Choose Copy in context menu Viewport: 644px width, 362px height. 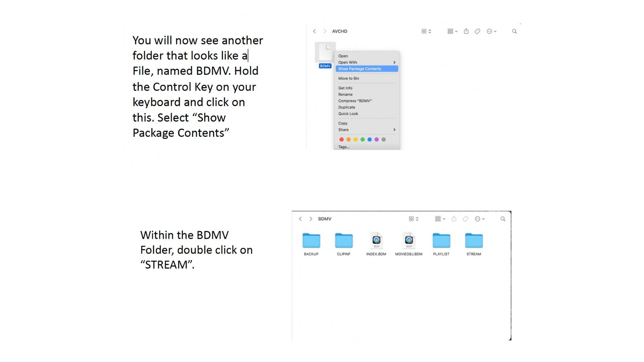[x=367, y=123]
